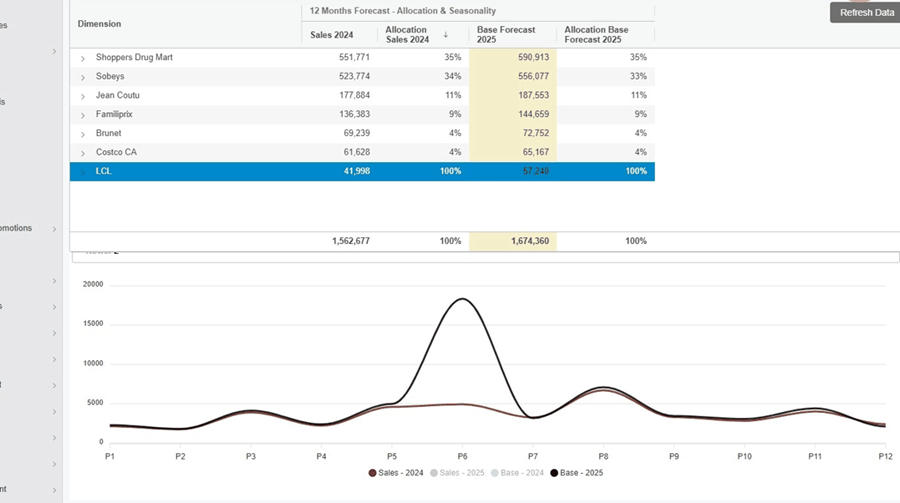Click the P3 label on the chart axis
This screenshot has width=900, height=503.
tap(251, 456)
